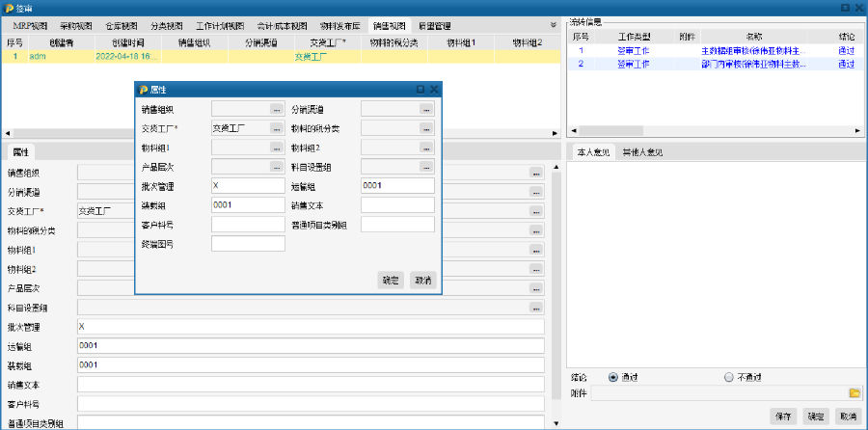Open lookup for 分销渠道 in dialog
Screen dimensions: 868x430
(426, 109)
